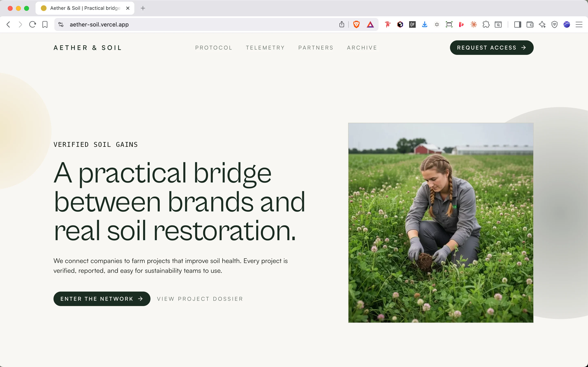Click the Brave VPN shield icon

pos(555,24)
